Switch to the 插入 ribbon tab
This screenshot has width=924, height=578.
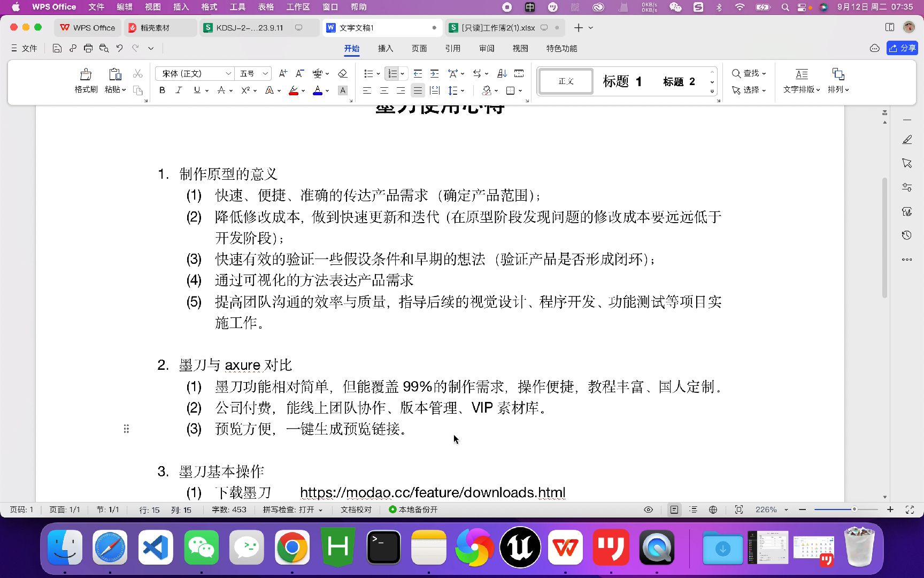tap(386, 48)
